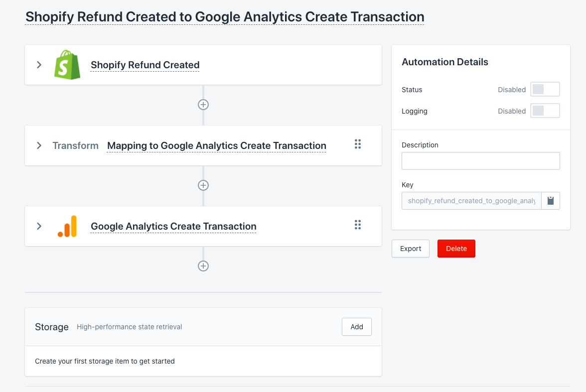Add a step after the Transform mapping step
Viewport: 586px width, 392px height.
click(203, 185)
